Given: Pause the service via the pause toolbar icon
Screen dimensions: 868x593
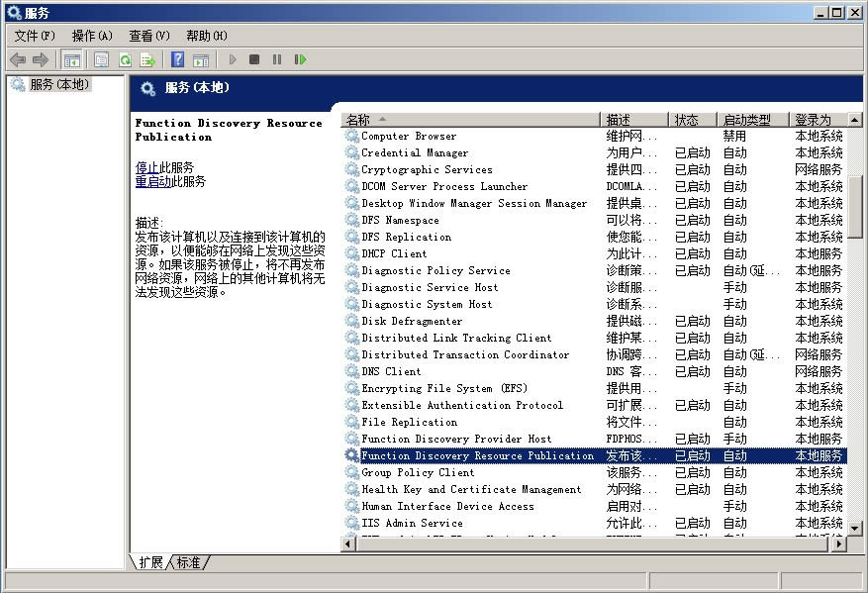Looking at the screenshot, I should coord(278,59).
